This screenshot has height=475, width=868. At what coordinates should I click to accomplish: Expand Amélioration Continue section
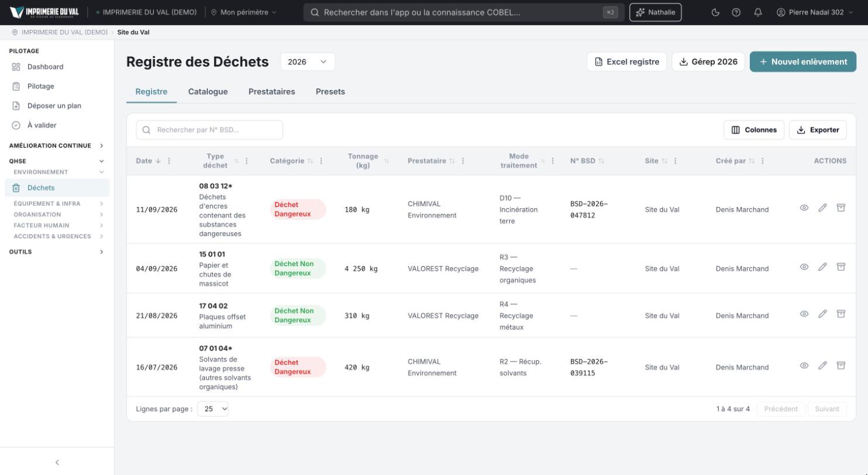[57, 146]
